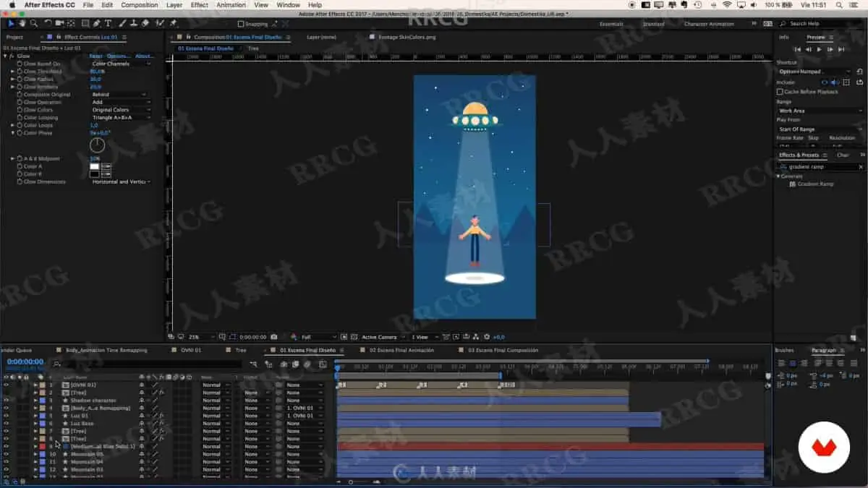Open Color Looping Triangle A>B>A dropdown

click(121, 118)
